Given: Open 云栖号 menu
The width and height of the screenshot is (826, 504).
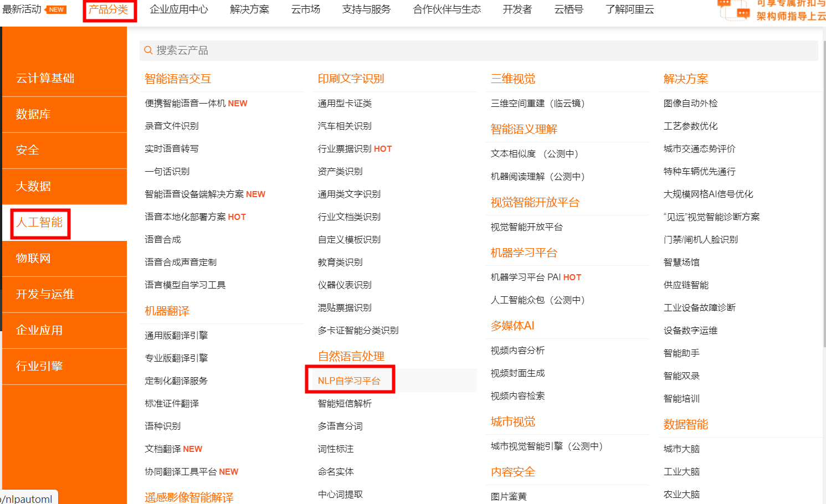Looking at the screenshot, I should tap(569, 9).
